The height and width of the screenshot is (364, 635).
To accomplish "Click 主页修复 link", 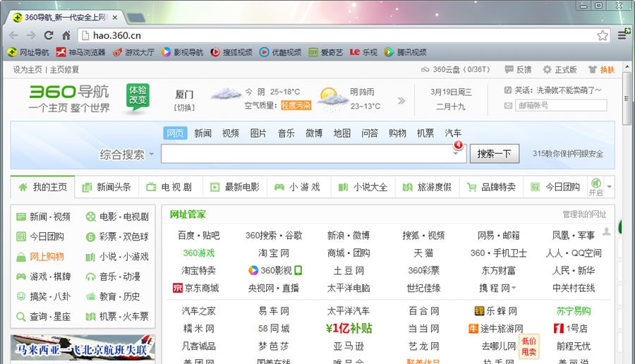I will click(x=64, y=70).
